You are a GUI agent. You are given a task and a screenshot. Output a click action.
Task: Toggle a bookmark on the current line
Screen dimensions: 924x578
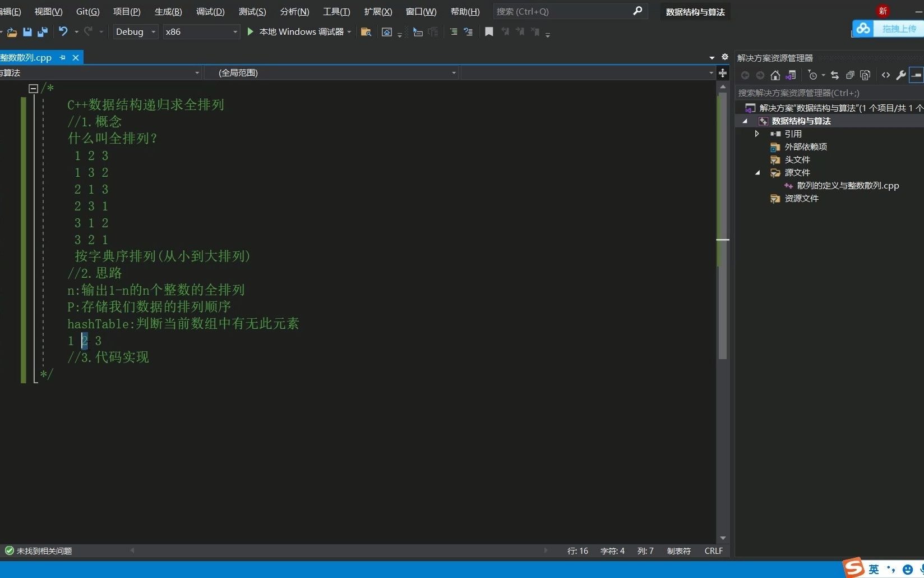(488, 32)
